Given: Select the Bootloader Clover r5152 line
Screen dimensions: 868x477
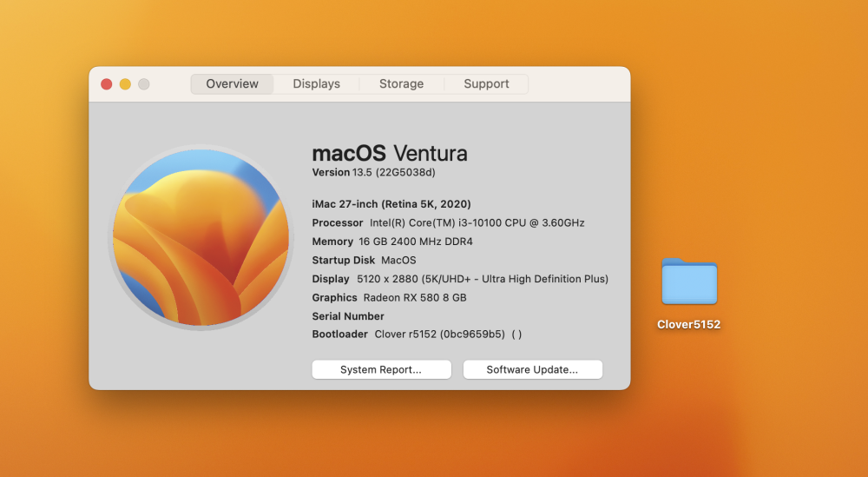Looking at the screenshot, I should pyautogui.click(x=417, y=334).
